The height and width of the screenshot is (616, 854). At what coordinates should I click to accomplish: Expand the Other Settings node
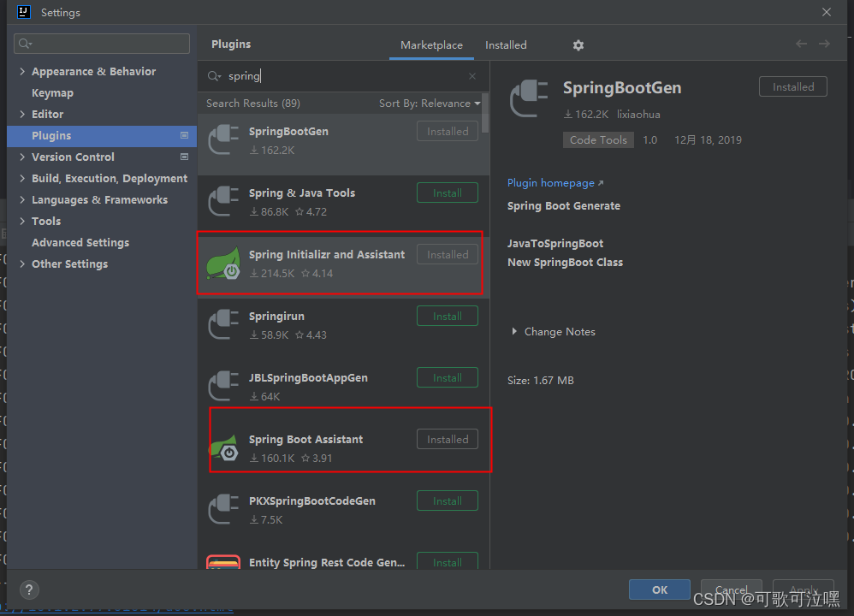21,264
